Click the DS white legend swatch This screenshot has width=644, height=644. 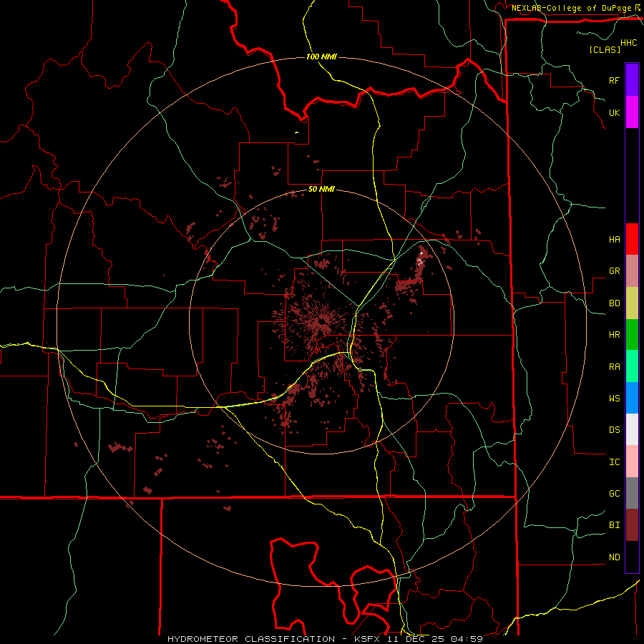point(632,429)
